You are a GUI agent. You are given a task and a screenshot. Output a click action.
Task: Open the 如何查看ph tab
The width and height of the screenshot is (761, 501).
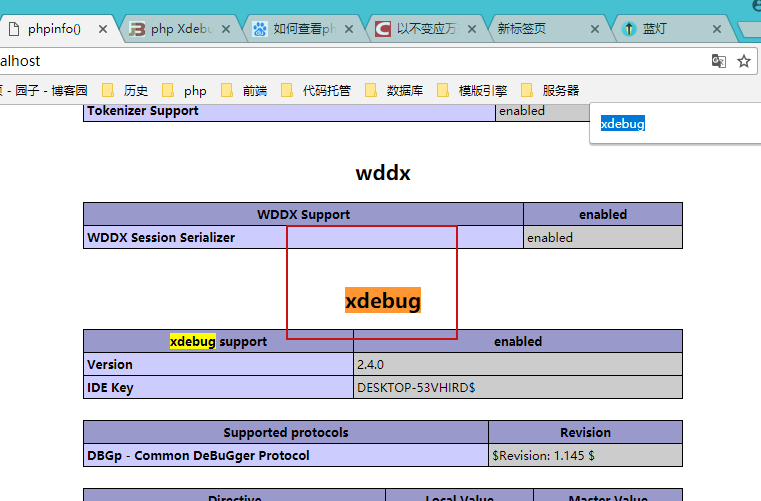click(x=304, y=29)
